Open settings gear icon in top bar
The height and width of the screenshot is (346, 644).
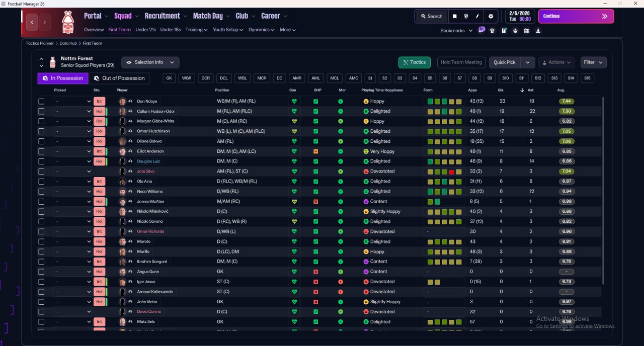point(491,16)
